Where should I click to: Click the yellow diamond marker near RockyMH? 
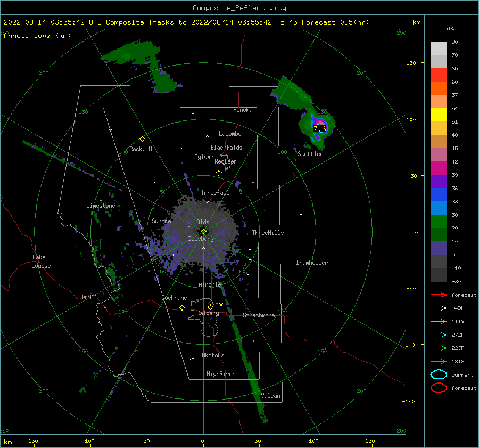(x=142, y=139)
